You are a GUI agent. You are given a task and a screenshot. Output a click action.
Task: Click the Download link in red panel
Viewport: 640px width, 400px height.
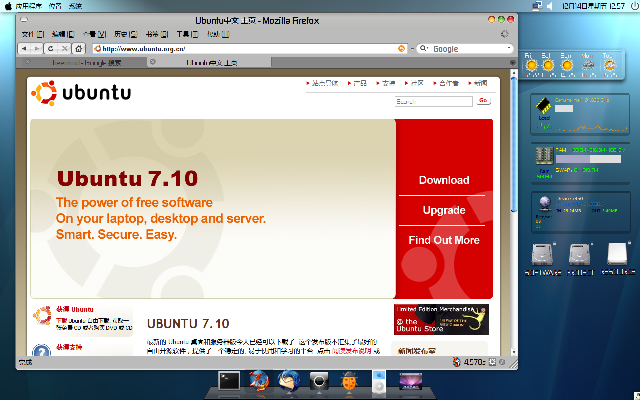pos(444,180)
